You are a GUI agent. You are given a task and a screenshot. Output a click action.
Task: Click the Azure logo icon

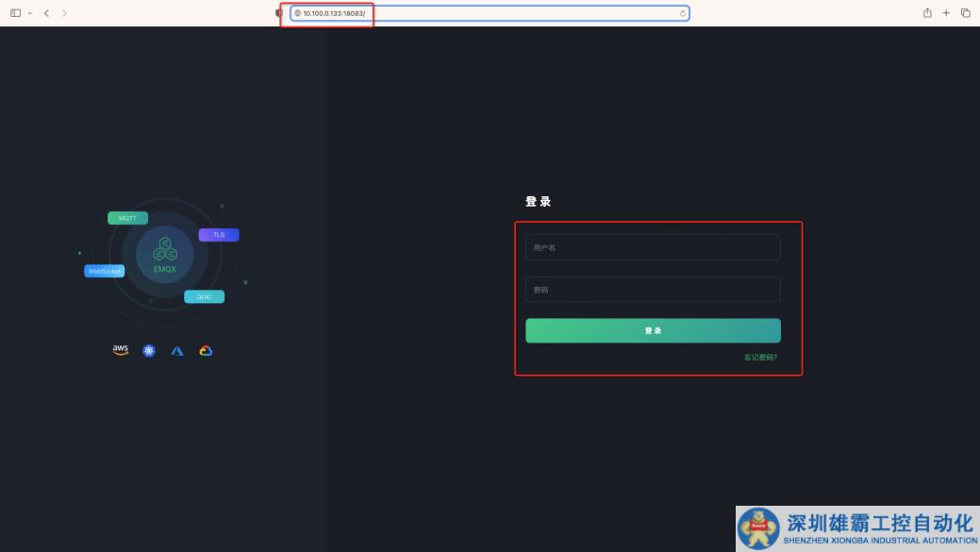pyautogui.click(x=177, y=351)
